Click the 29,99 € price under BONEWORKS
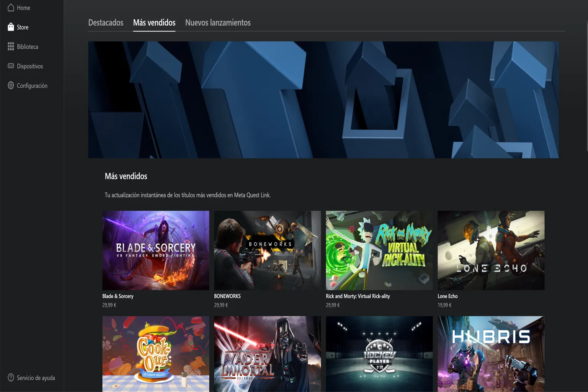Viewport: 588px width, 392px height. pyautogui.click(x=221, y=305)
